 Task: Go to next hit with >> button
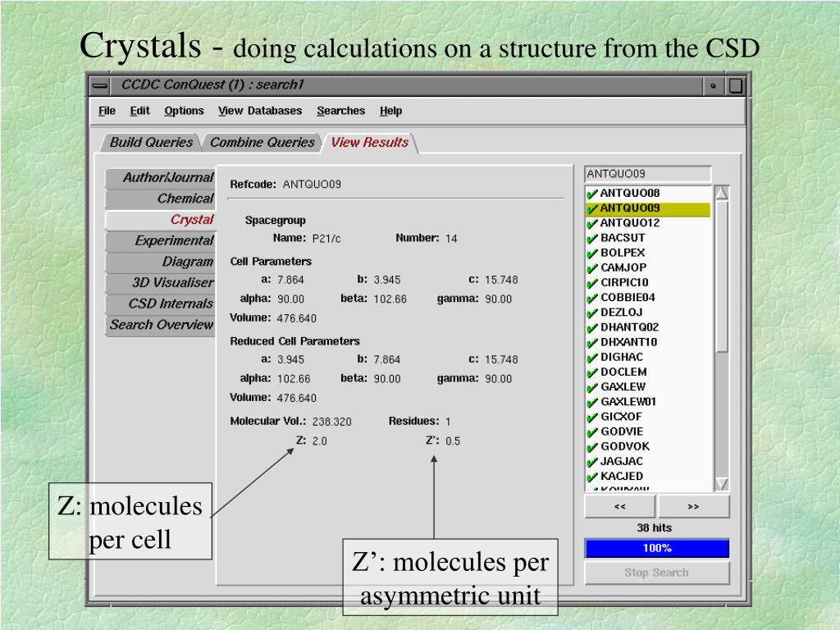[x=693, y=506]
